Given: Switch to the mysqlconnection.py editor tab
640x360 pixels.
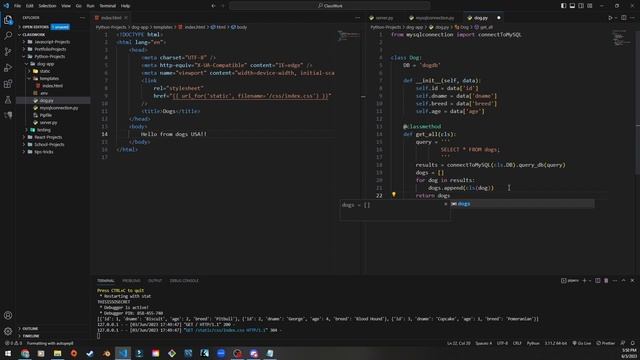Looking at the screenshot, I should [435, 18].
